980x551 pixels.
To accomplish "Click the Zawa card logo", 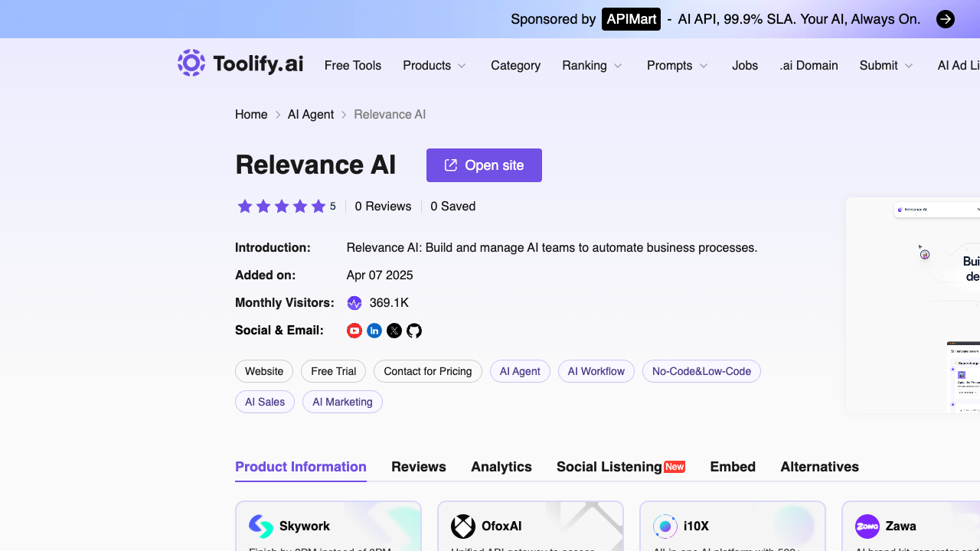I will pyautogui.click(x=867, y=527).
